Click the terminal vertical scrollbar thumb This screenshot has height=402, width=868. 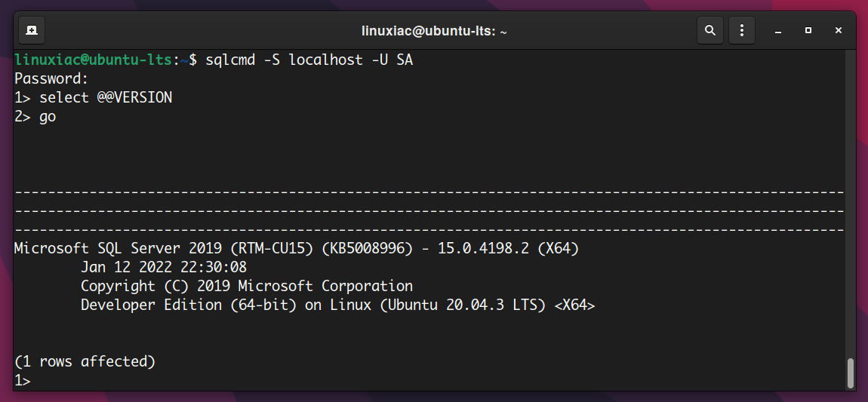point(851,373)
